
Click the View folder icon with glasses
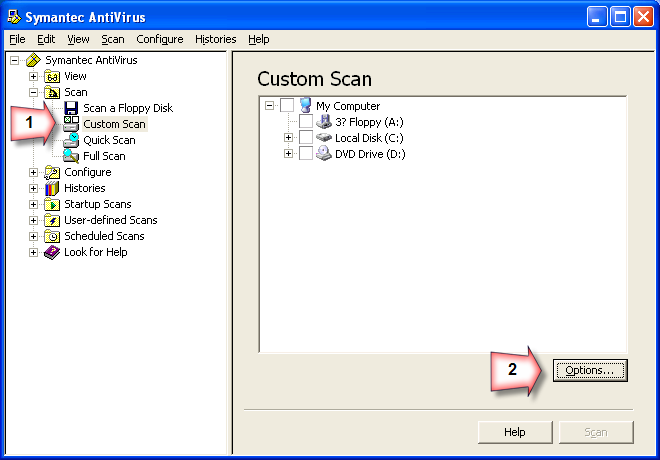[52, 77]
